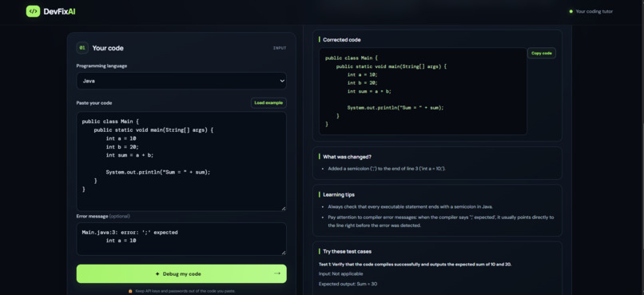This screenshot has width=644, height=295.
Task: Click the Debug my code button
Action: [x=181, y=273]
